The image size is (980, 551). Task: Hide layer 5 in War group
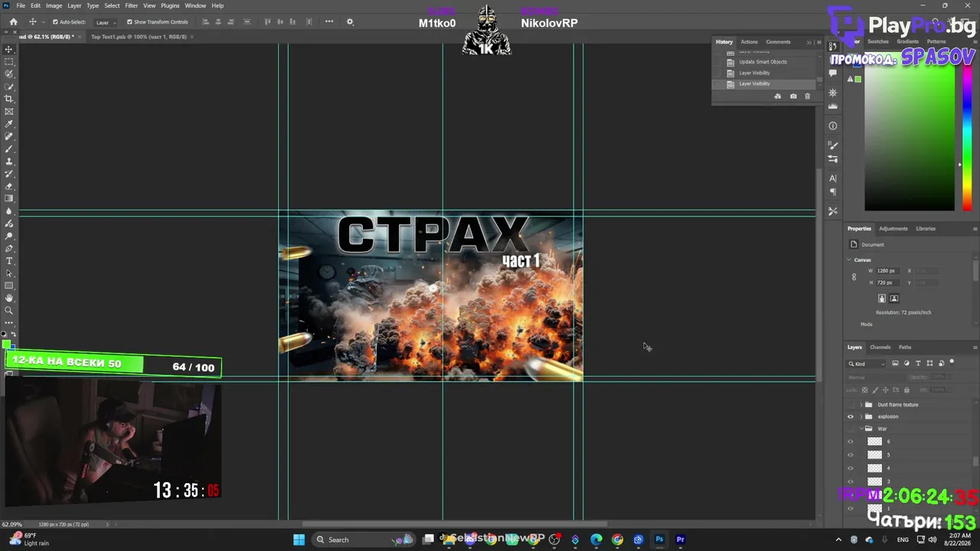tap(850, 455)
